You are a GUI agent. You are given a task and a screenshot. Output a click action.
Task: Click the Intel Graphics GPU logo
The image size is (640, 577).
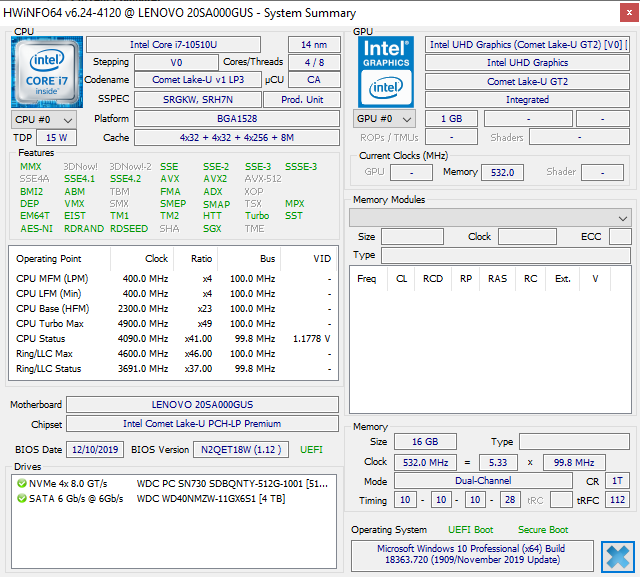point(386,72)
